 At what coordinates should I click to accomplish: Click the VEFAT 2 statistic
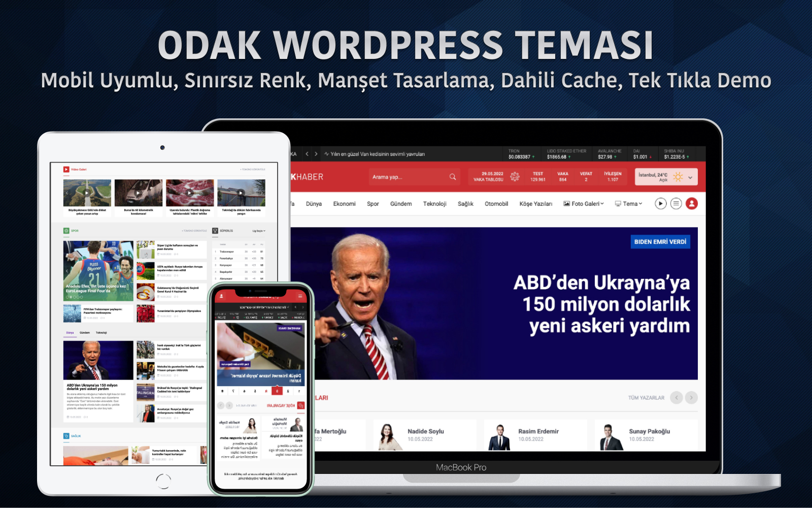click(586, 176)
